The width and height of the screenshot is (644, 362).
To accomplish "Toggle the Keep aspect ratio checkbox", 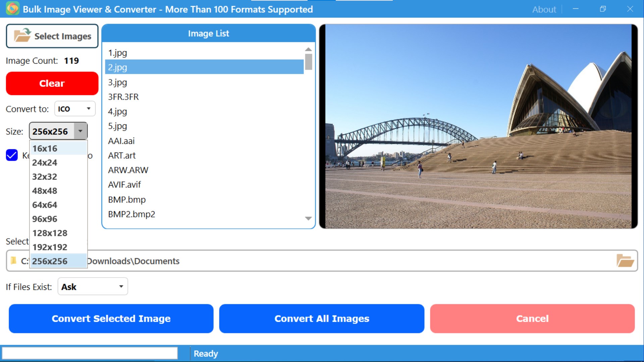I will [x=12, y=155].
